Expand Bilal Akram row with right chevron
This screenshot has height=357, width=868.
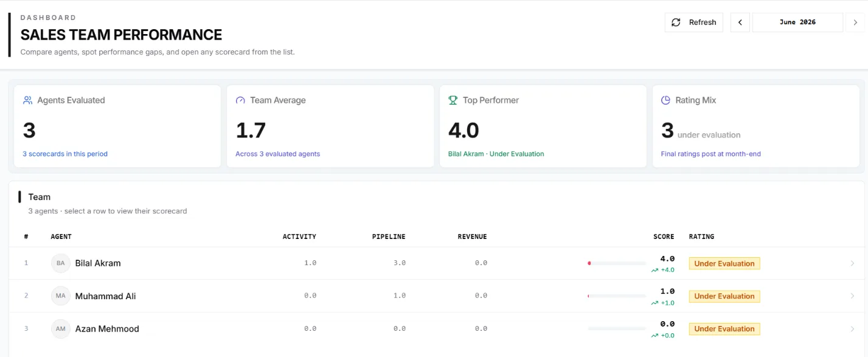coord(852,263)
